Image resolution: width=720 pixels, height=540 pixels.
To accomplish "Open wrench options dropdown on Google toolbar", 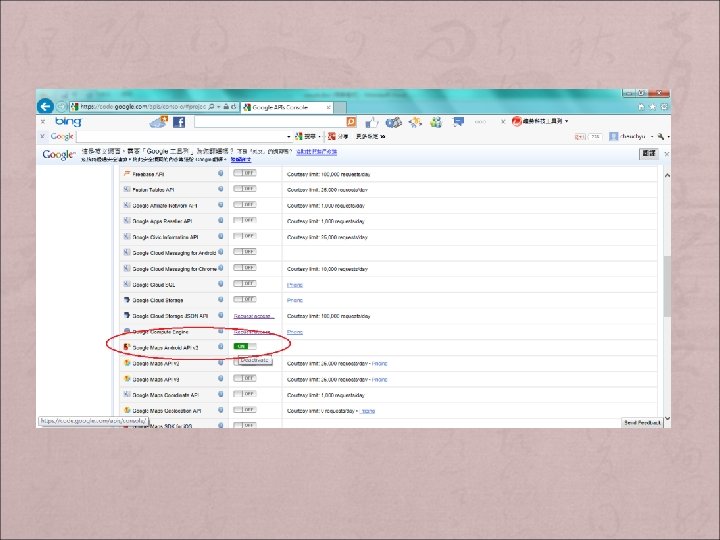I will pos(668,137).
